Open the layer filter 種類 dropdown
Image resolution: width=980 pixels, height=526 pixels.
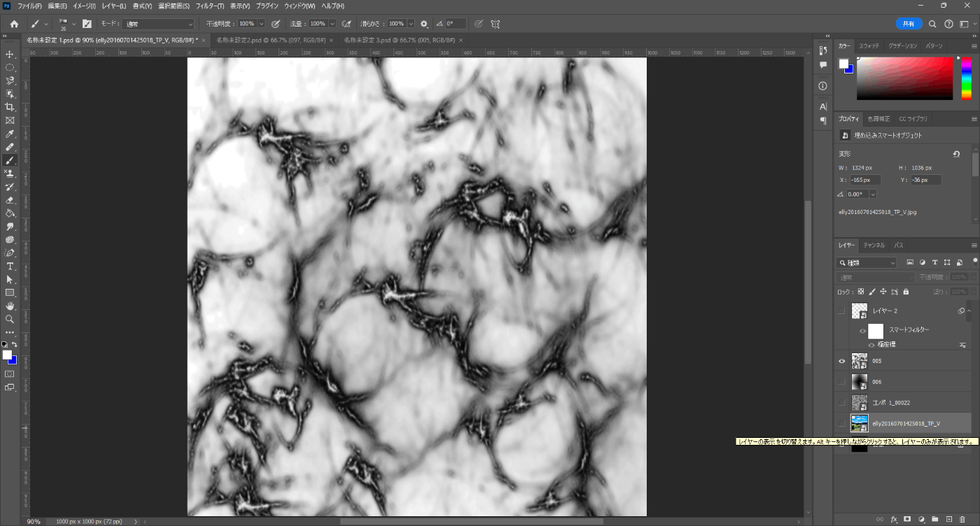[867, 263]
